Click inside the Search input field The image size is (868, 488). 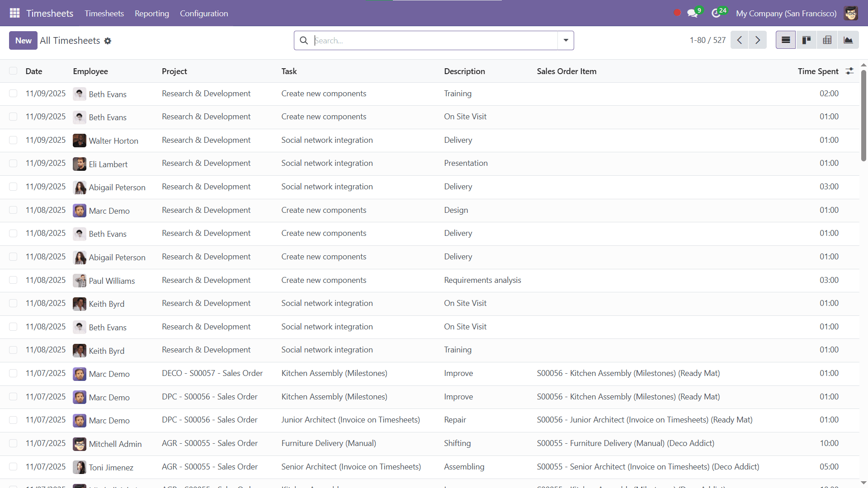click(429, 40)
